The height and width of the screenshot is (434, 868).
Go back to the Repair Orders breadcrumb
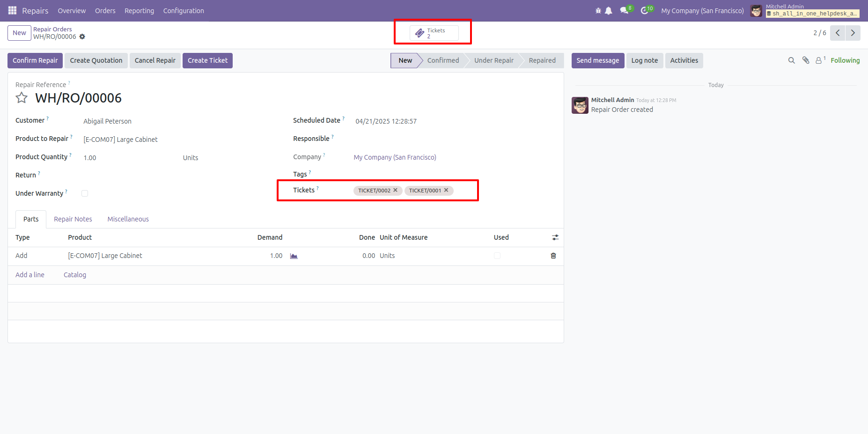coord(52,29)
